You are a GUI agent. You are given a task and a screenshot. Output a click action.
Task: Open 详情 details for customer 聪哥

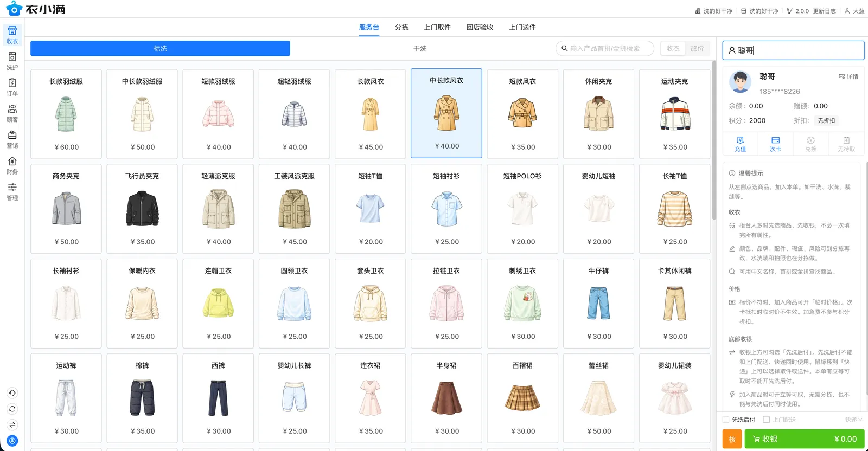click(x=848, y=76)
